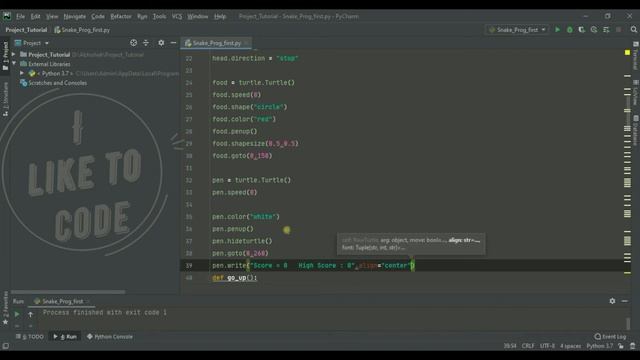Hide the Run tool window
Image resolution: width=640 pixels, height=360 pixels.
[x=624, y=301]
